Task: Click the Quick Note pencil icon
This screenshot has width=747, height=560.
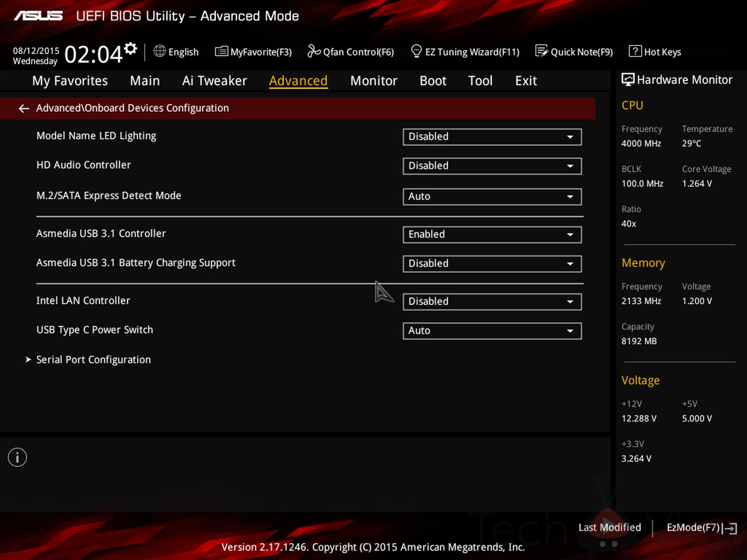Action: click(542, 51)
